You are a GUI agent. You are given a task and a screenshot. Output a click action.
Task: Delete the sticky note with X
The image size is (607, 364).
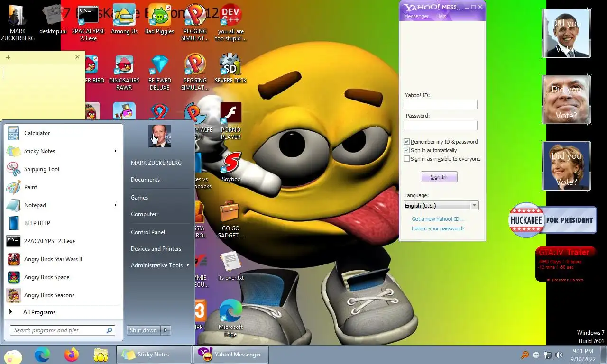click(77, 57)
